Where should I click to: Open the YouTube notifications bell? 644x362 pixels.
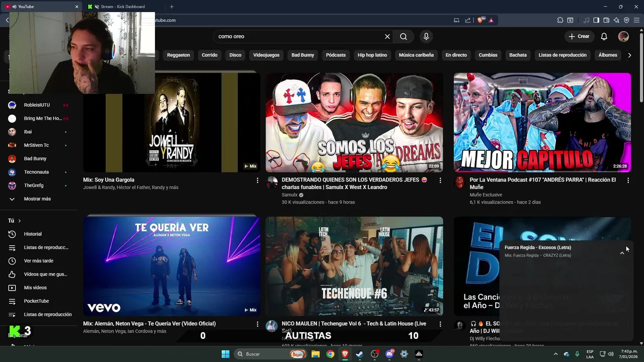click(604, 36)
